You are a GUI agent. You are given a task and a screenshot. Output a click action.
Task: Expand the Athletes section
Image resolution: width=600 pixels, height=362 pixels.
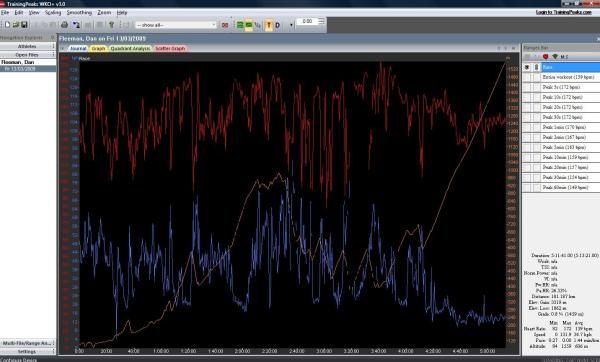[28, 46]
